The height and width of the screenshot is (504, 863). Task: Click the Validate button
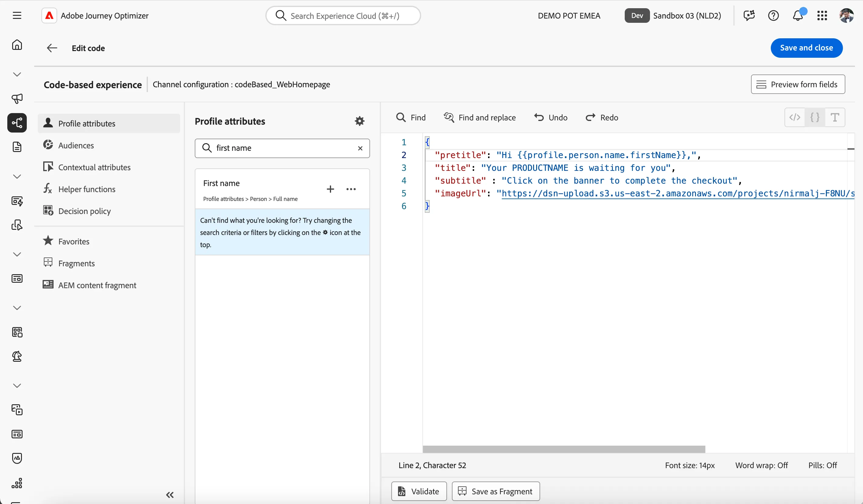[x=419, y=491]
